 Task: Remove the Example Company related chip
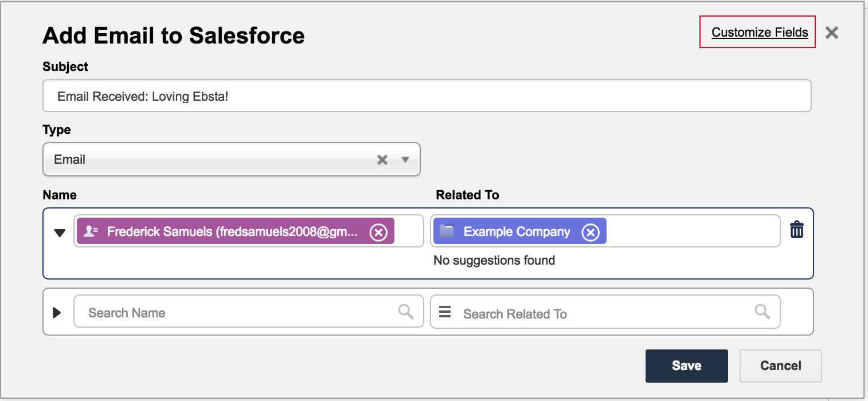(591, 232)
